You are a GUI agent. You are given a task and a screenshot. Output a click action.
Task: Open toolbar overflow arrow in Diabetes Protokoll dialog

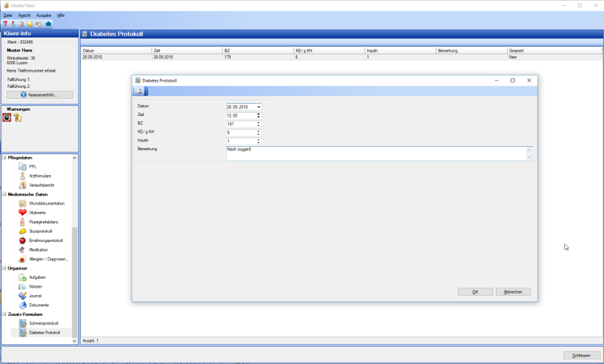(x=146, y=92)
